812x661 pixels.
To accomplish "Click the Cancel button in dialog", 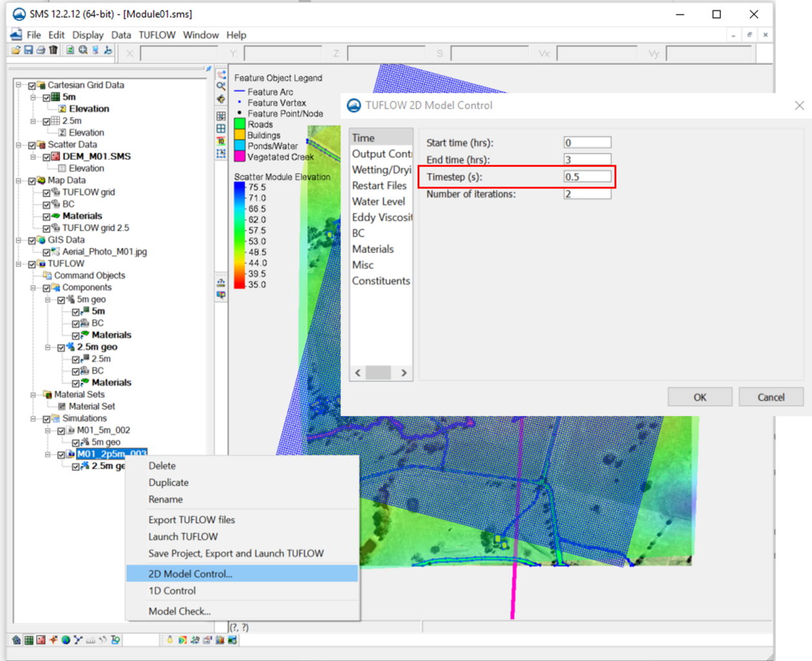I will [771, 397].
